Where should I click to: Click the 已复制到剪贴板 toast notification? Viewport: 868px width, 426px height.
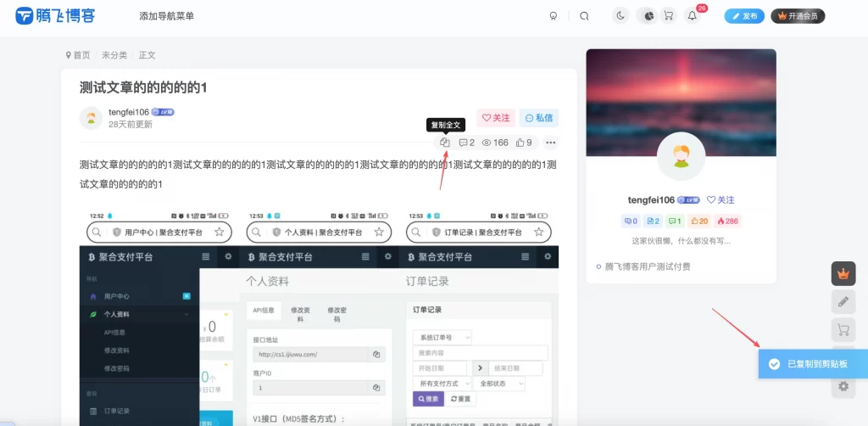(813, 364)
